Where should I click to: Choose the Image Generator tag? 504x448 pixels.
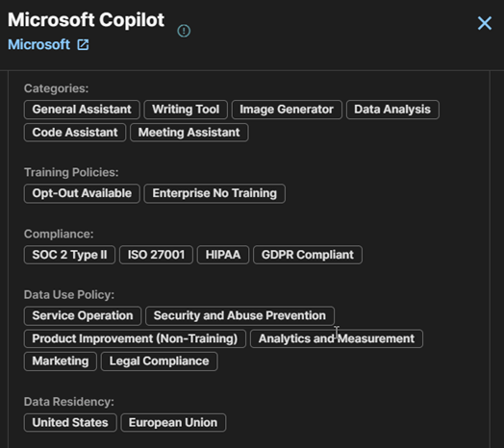(x=287, y=110)
